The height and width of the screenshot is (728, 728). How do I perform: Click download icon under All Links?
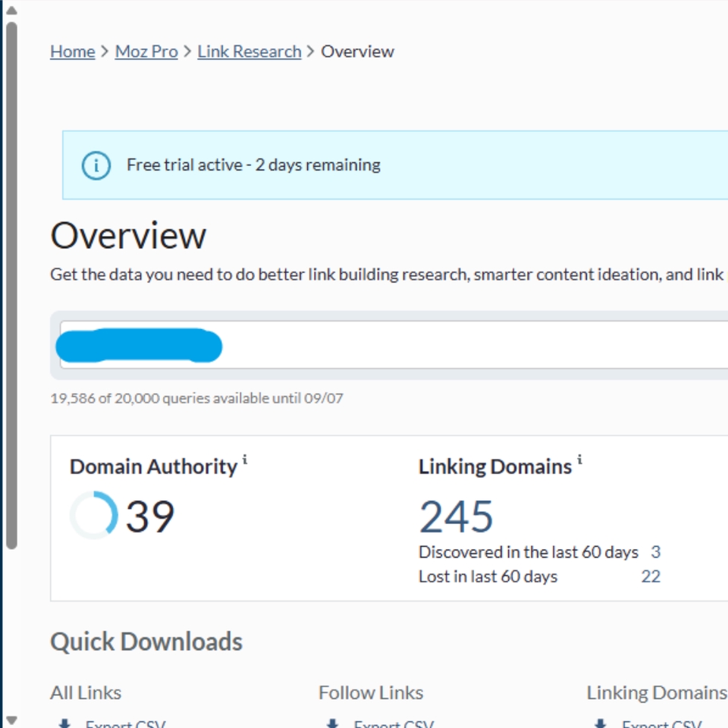(64, 723)
